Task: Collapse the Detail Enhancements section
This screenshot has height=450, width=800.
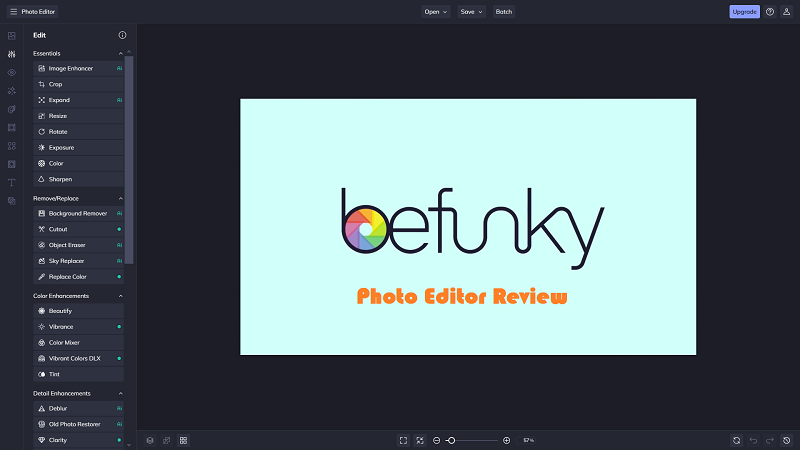Action: [120, 393]
